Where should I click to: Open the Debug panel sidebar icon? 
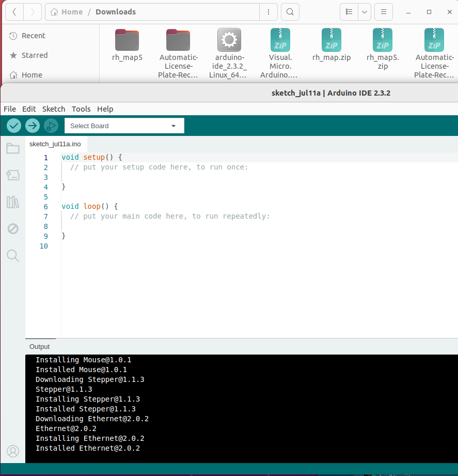click(x=13, y=228)
